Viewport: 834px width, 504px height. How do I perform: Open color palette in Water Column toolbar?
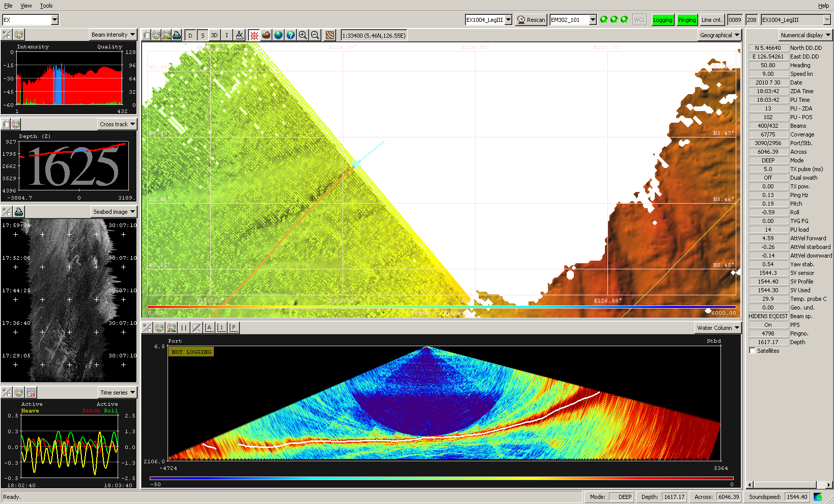(159, 328)
